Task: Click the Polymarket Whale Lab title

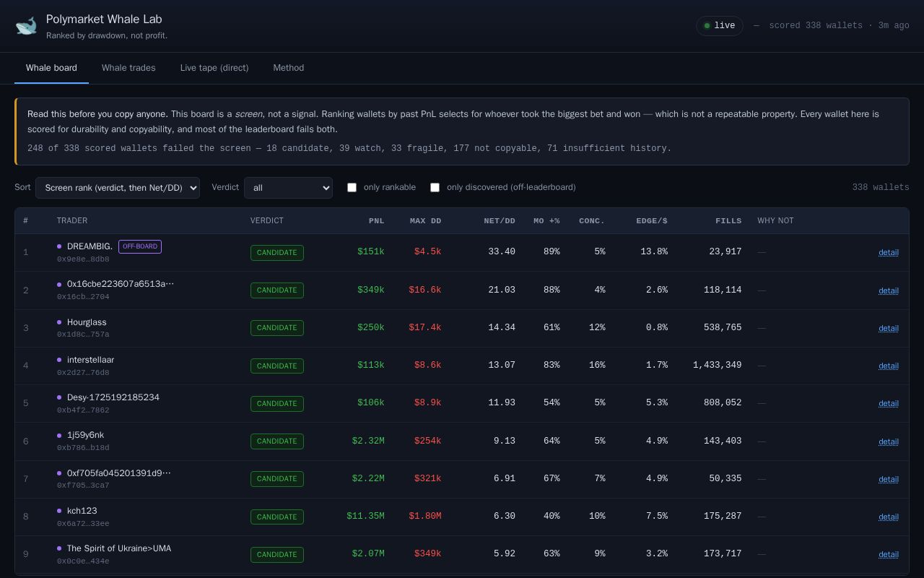Action: tap(104, 20)
